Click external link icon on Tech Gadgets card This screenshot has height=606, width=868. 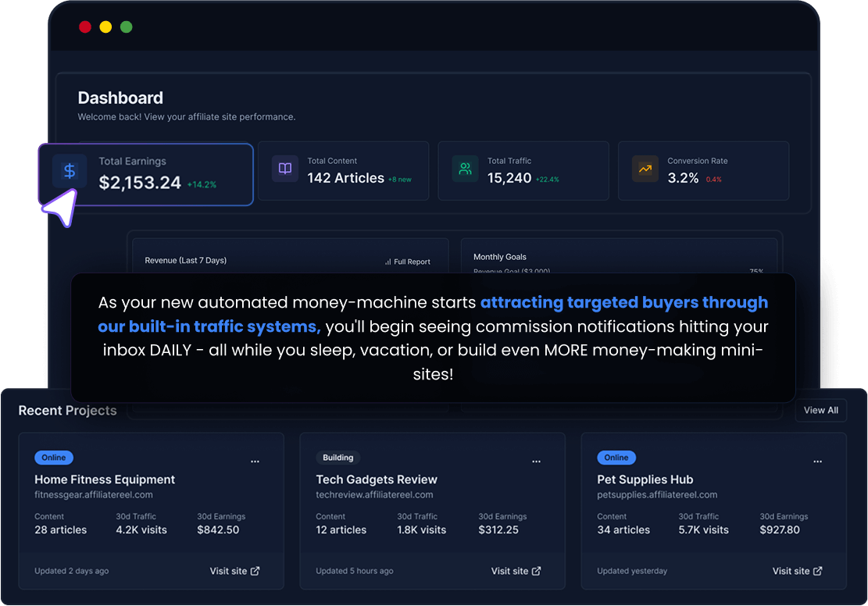(x=537, y=571)
